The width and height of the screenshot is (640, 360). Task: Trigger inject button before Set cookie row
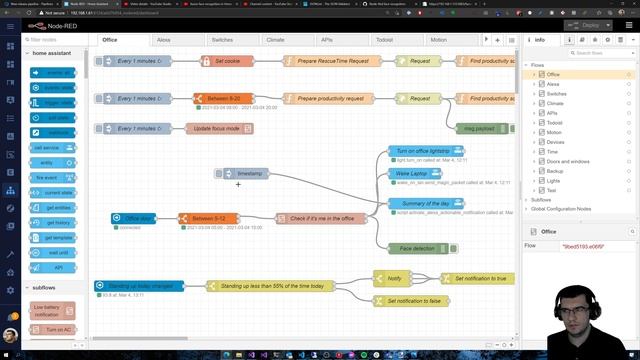pos(99,61)
